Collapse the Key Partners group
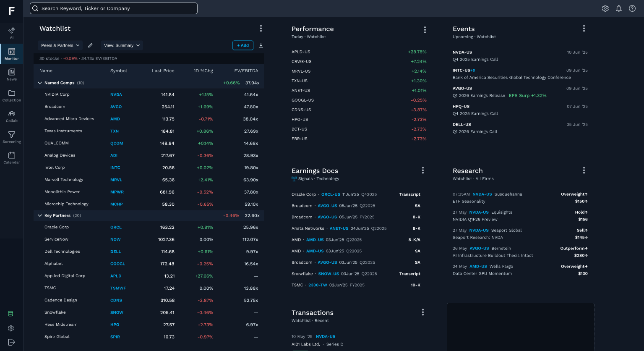The width and height of the screenshot is (644, 351). pos(40,216)
